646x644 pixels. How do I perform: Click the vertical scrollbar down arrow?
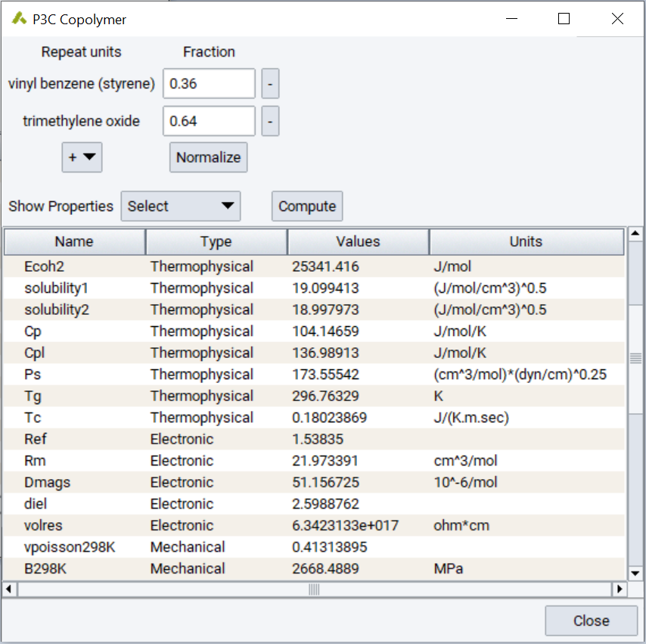point(634,573)
